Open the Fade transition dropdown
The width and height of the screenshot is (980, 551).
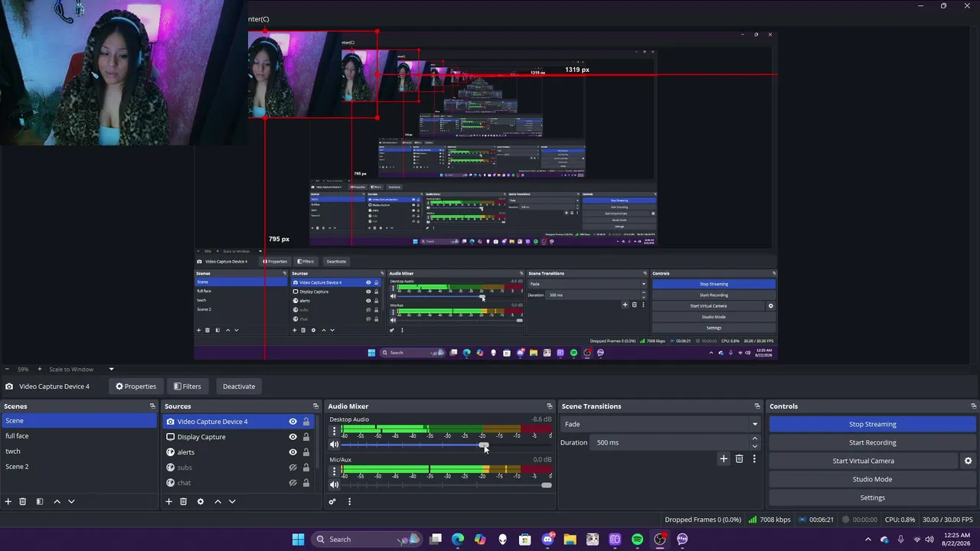coord(660,424)
